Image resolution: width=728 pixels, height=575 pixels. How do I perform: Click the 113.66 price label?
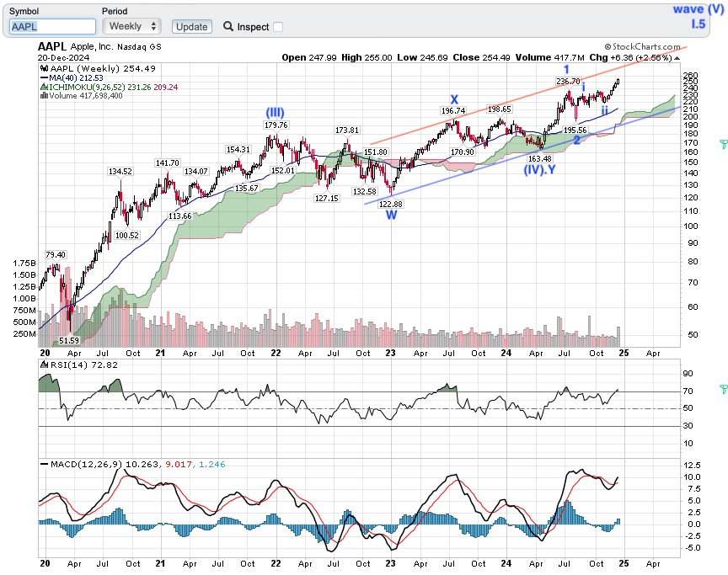pyautogui.click(x=179, y=216)
